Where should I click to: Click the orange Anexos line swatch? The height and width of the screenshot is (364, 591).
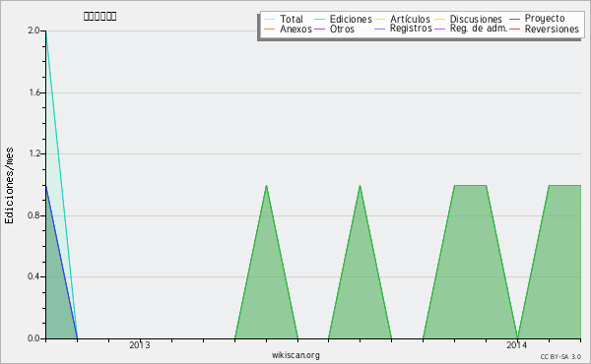point(270,29)
